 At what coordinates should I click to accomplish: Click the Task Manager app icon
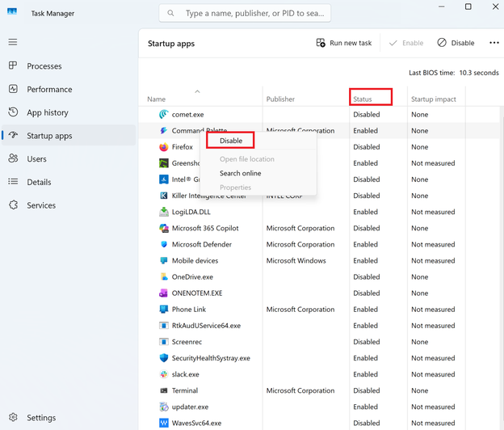(12, 12)
